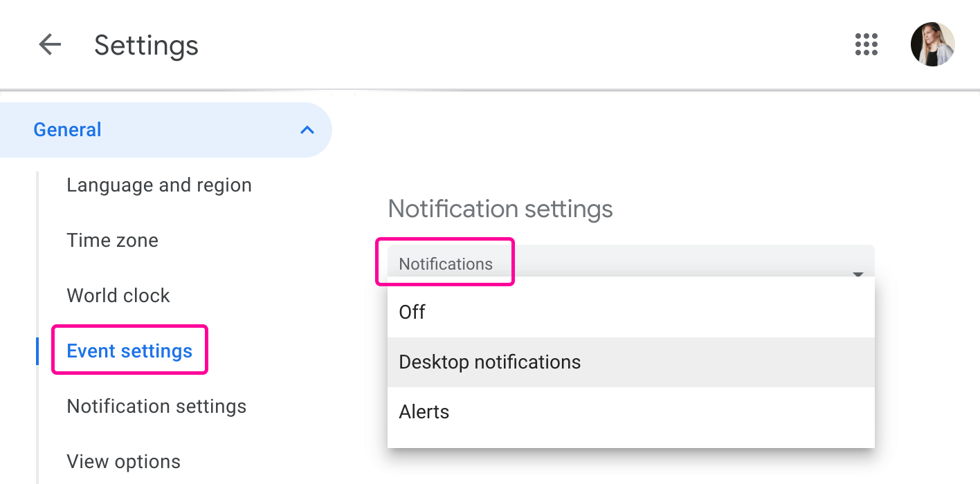Select Off in the notifications list
This screenshot has width=980, height=484.
coord(412,312)
